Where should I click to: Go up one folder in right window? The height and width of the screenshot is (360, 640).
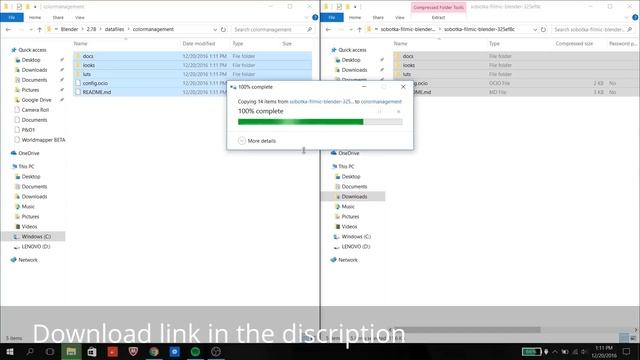[x=360, y=29]
